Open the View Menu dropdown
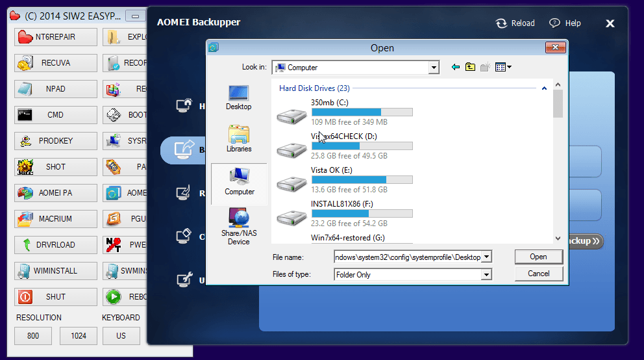 tap(503, 67)
